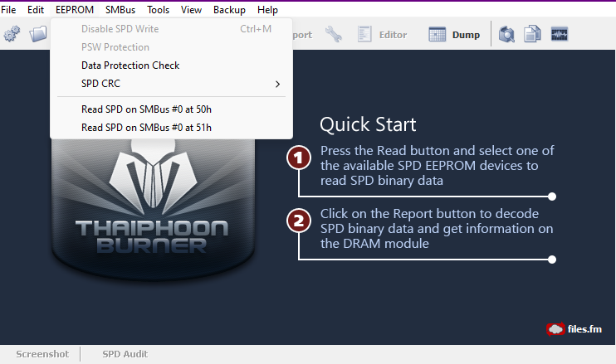Switch to the SPD Audit tab
Viewport: 616px width, 364px height.
(x=125, y=354)
